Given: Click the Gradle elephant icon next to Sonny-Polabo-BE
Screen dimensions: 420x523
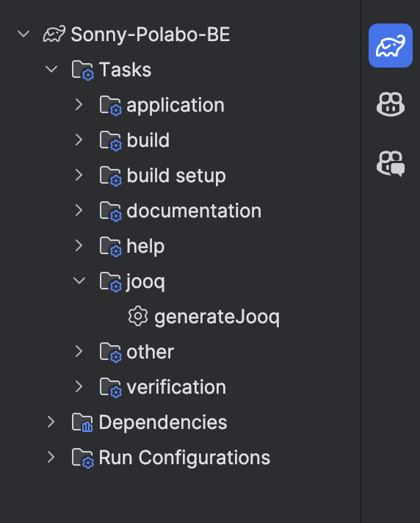Looking at the screenshot, I should coord(54,35).
